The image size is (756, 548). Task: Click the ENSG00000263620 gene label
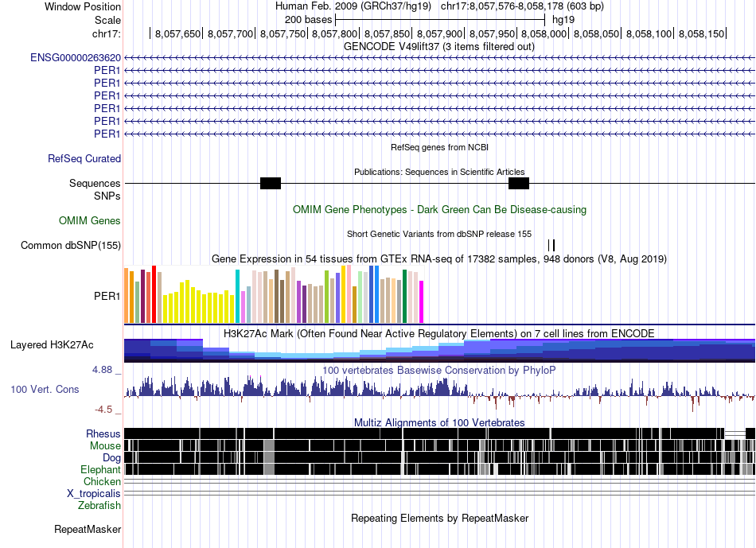[76, 58]
